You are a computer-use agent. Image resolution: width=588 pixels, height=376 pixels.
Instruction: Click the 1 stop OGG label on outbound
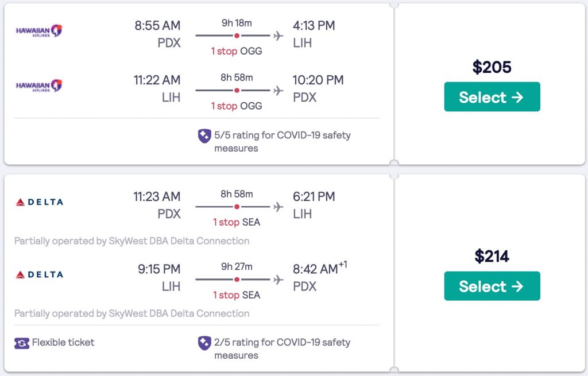[x=236, y=51]
